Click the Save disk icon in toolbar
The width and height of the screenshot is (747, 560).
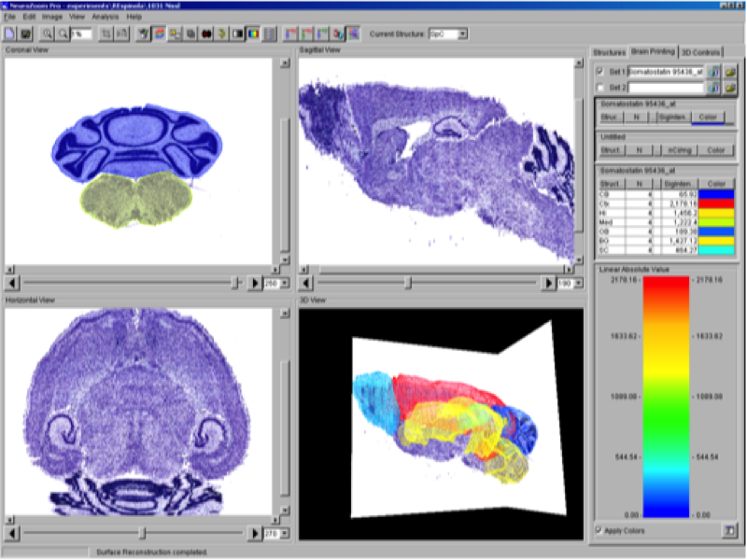tap(26, 34)
